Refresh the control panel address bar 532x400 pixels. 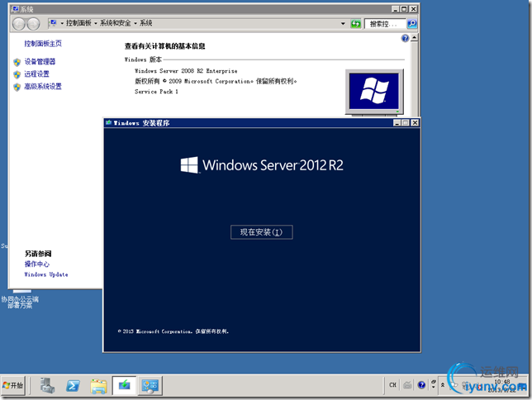355,24
